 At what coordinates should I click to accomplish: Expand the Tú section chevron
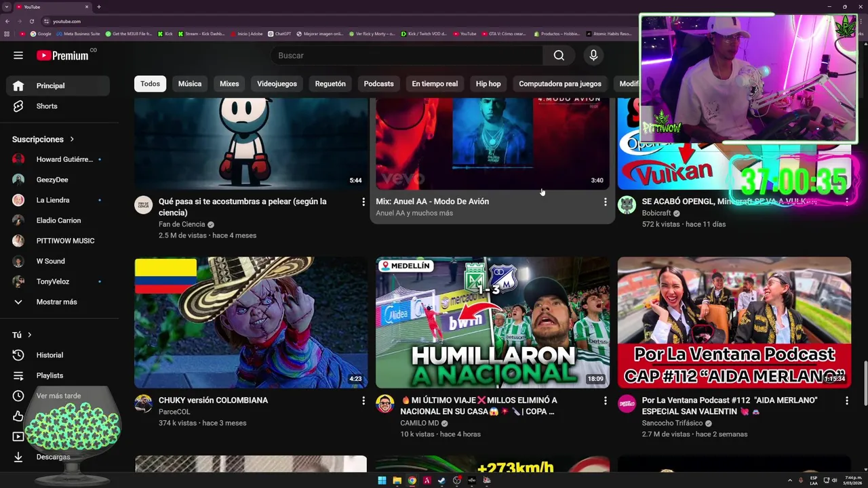pos(29,335)
